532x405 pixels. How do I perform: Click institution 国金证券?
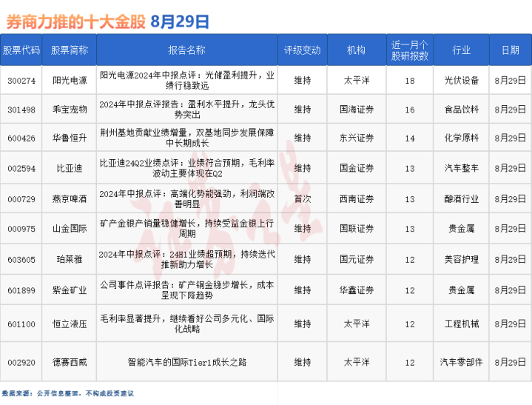click(x=356, y=168)
